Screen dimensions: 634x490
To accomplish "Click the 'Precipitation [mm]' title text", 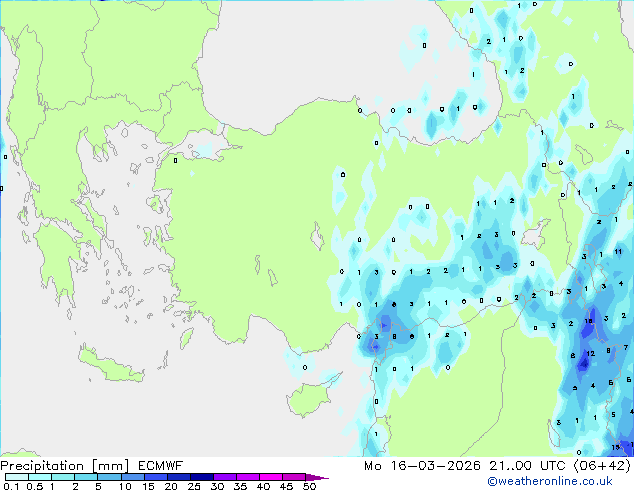I will point(65,466).
